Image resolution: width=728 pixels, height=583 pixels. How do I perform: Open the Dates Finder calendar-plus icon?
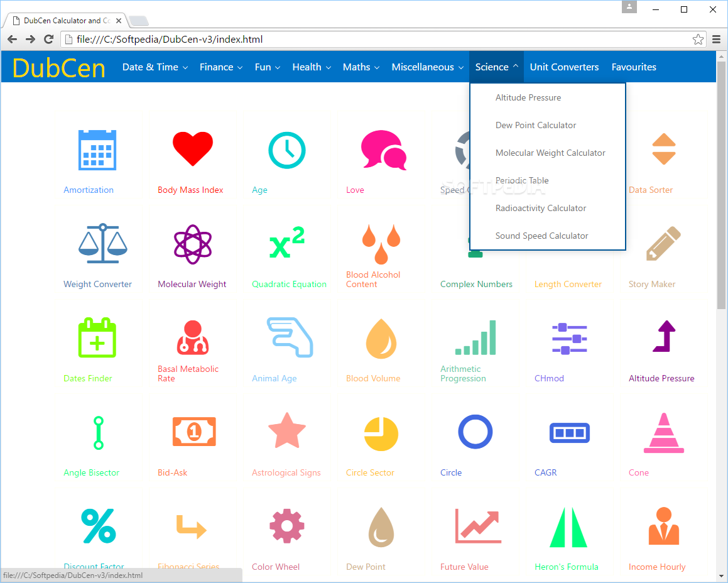click(x=97, y=338)
